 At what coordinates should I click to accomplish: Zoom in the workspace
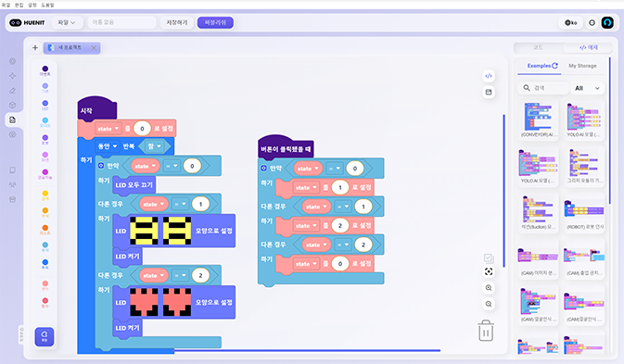[489, 288]
